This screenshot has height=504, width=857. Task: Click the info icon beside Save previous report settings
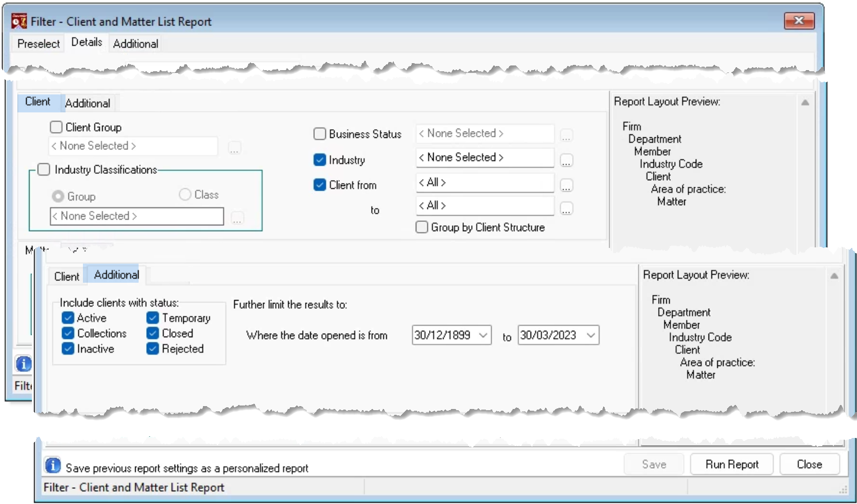pyautogui.click(x=52, y=465)
